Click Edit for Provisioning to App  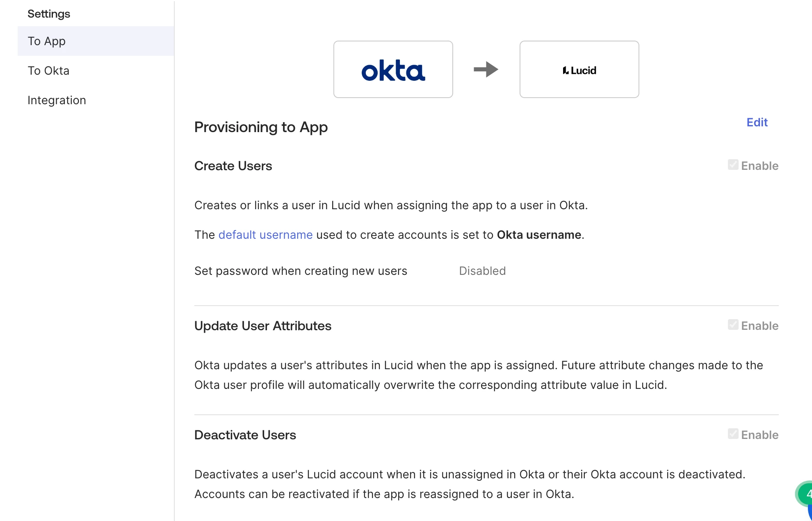757,122
